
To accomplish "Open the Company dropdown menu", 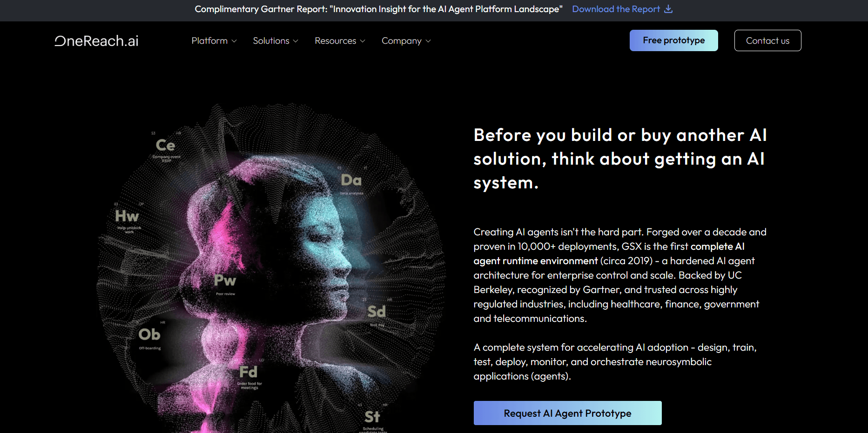I will pos(406,40).
